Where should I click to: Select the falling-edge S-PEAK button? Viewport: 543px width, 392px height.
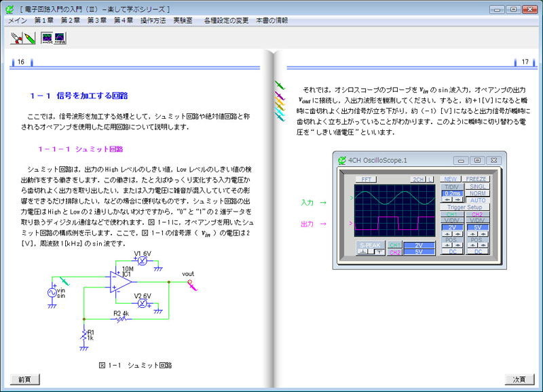click(379, 252)
